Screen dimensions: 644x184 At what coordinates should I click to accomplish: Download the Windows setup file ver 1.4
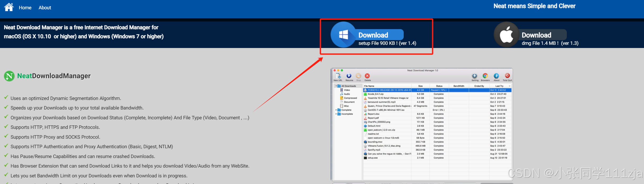pyautogui.click(x=379, y=35)
